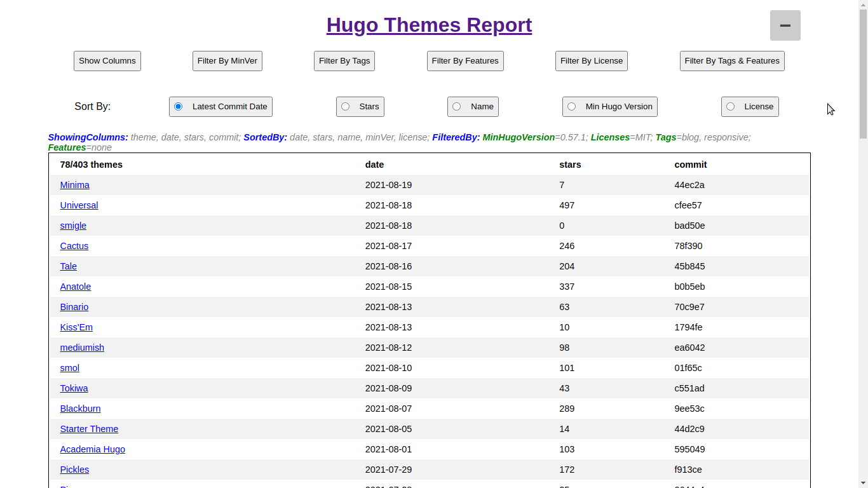Viewport: 868px width, 488px height.
Task: Open the Hugo Themes Report title link
Action: click(429, 25)
